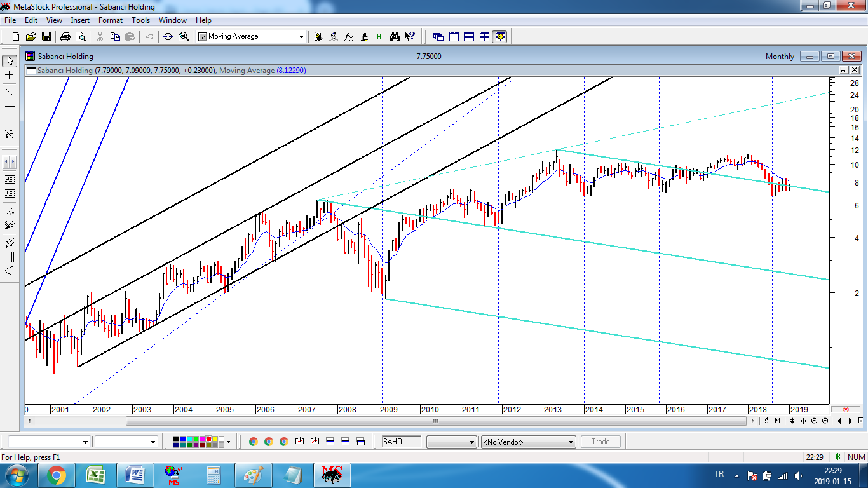Viewport: 868px width, 488px height.
Task: Open the Help menu
Action: tap(203, 20)
